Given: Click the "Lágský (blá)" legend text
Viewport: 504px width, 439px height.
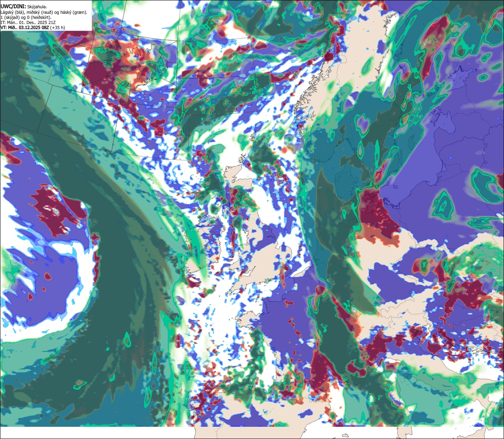Looking at the screenshot, I should click(x=13, y=12).
